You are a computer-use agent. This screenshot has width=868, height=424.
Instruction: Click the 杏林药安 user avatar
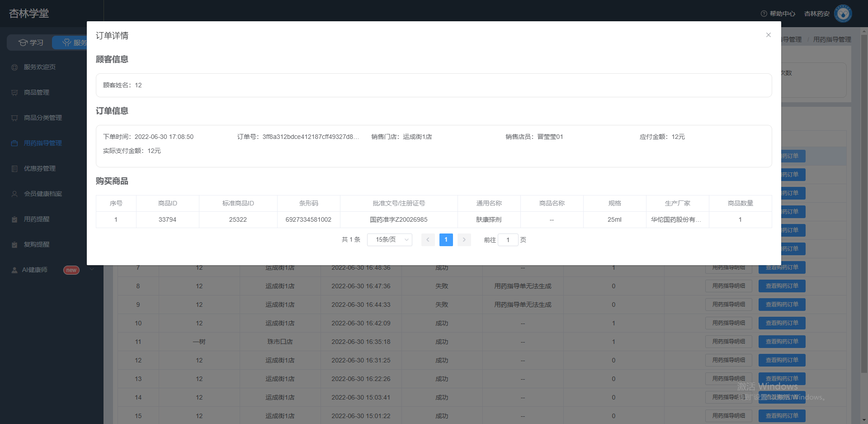pyautogui.click(x=843, y=14)
